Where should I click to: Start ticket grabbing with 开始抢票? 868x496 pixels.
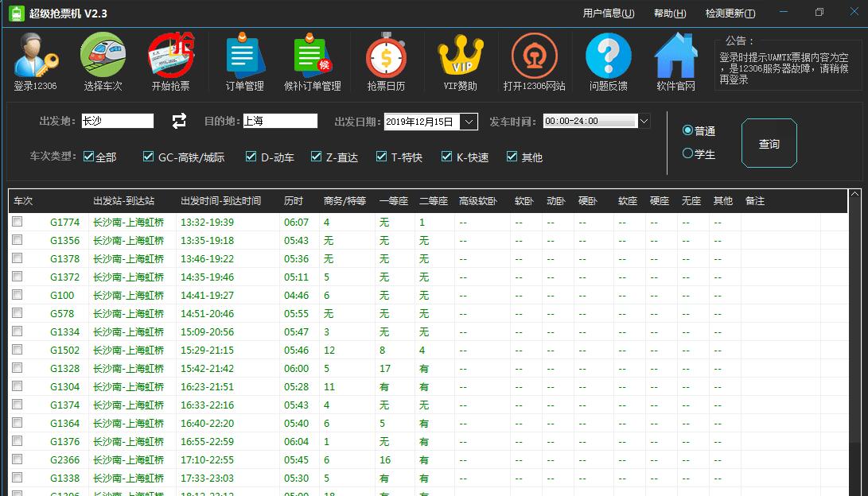click(170, 62)
